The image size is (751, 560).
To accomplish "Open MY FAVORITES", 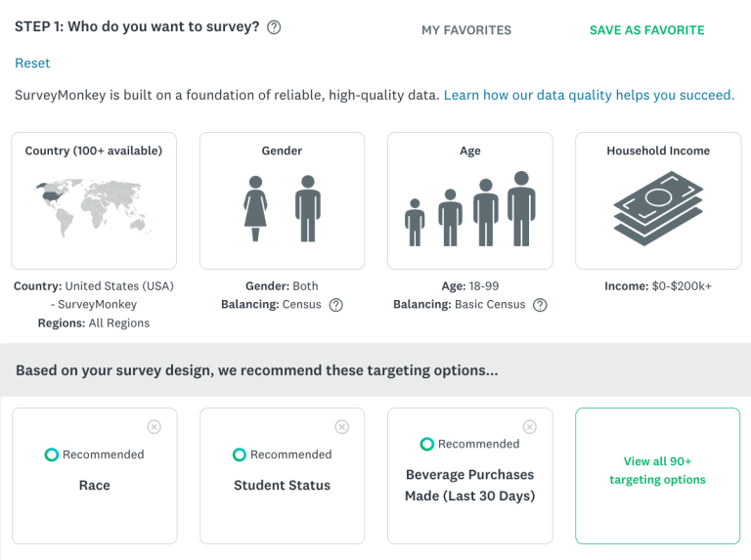I will pyautogui.click(x=466, y=30).
